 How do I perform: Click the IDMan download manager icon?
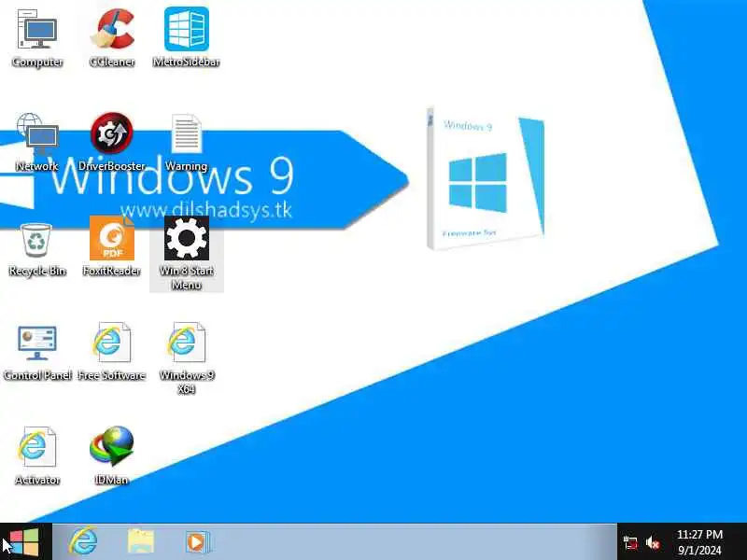pyautogui.click(x=112, y=446)
